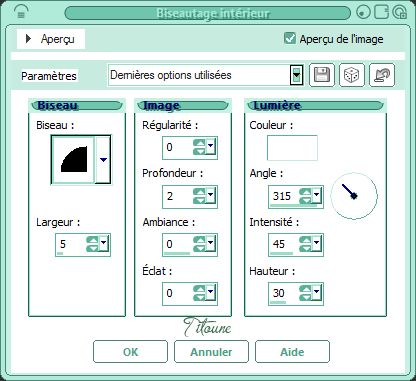The width and height of the screenshot is (416, 381).
Task: Increase the Largeur value with the up arrow
Action: tap(92, 240)
